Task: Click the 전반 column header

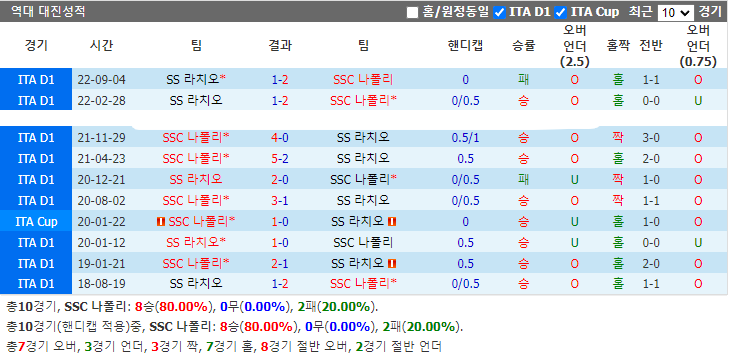Action: pos(651,46)
